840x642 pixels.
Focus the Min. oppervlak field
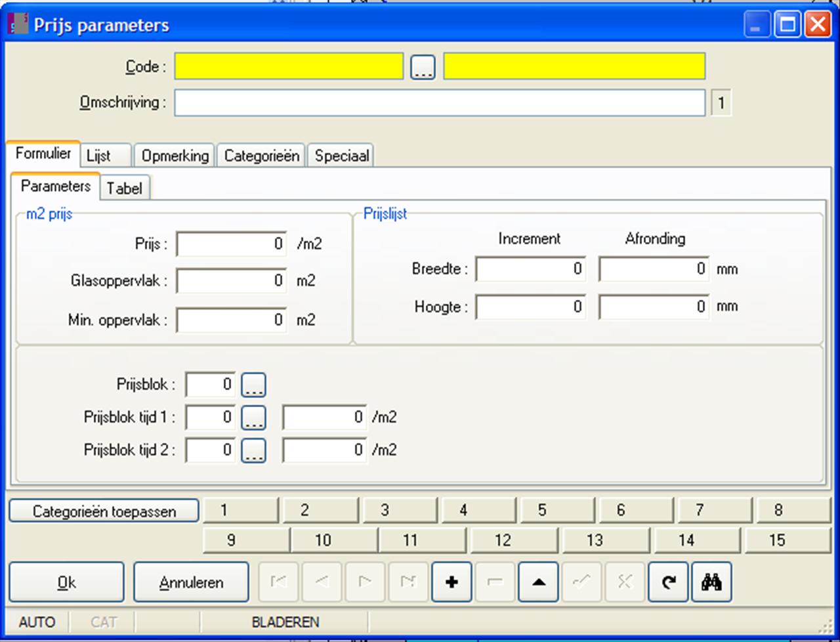tap(232, 320)
